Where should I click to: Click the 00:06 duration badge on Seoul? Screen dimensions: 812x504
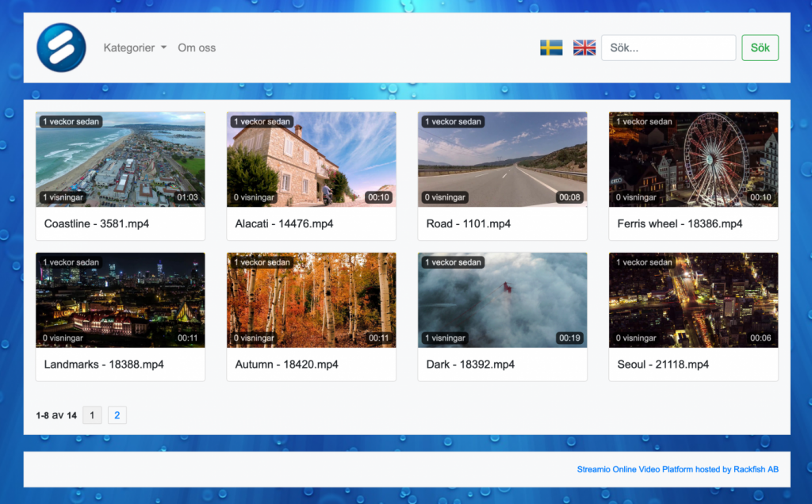tap(760, 338)
